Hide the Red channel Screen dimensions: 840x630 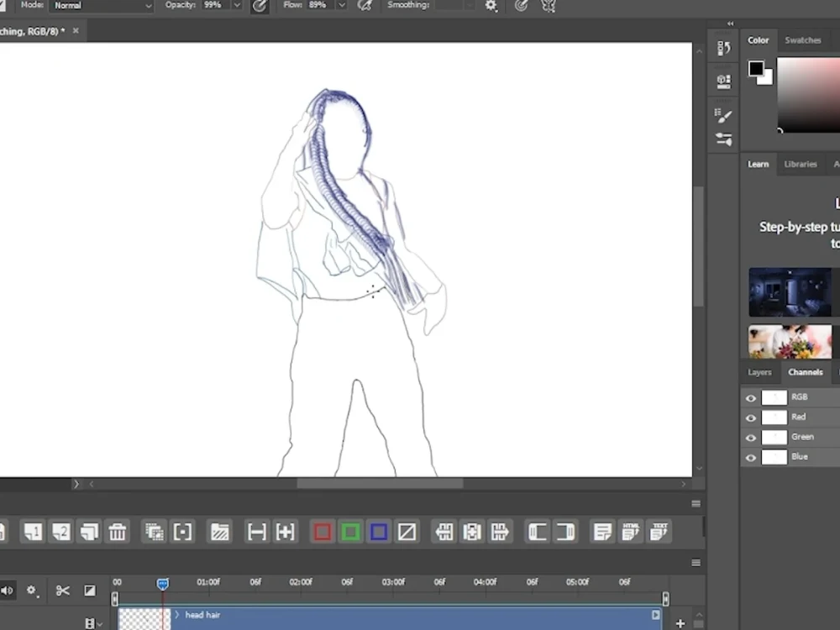pyautogui.click(x=750, y=417)
